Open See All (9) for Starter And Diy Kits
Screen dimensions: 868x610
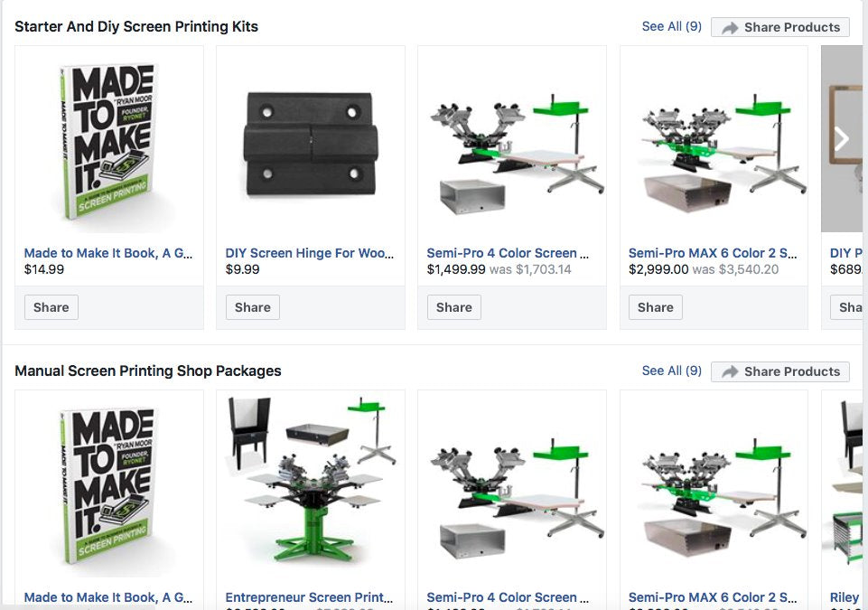click(x=671, y=26)
